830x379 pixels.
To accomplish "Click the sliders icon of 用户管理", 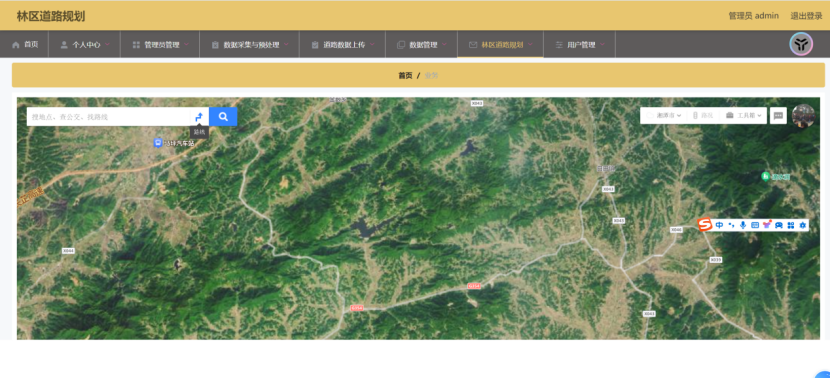I will 559,45.
